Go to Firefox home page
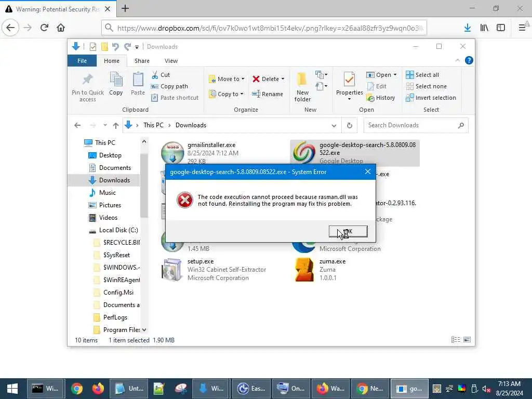The image size is (532, 399). 61,28
